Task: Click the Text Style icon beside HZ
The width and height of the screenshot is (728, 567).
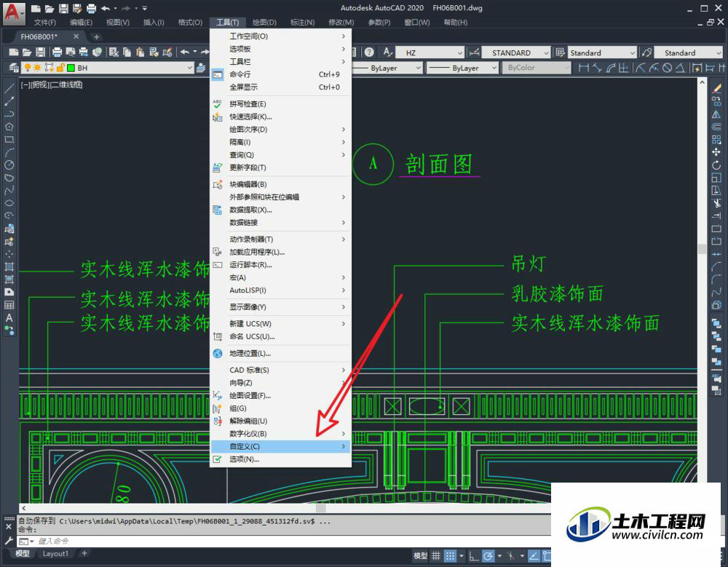Action: pyautogui.click(x=388, y=52)
